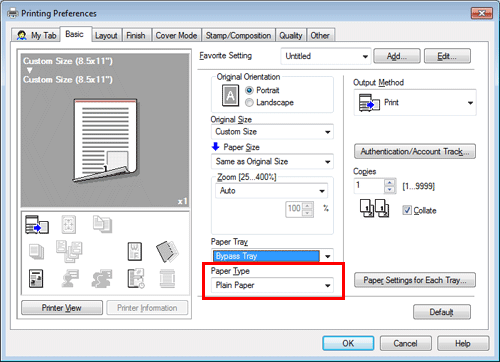The image size is (500, 362).
Task: Click the grayed overlapping documents icon in top row
Action: [102, 224]
